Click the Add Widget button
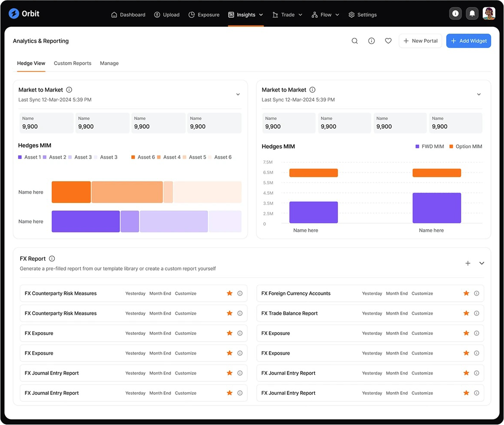Screen dimensions: 504x425 [468, 41]
